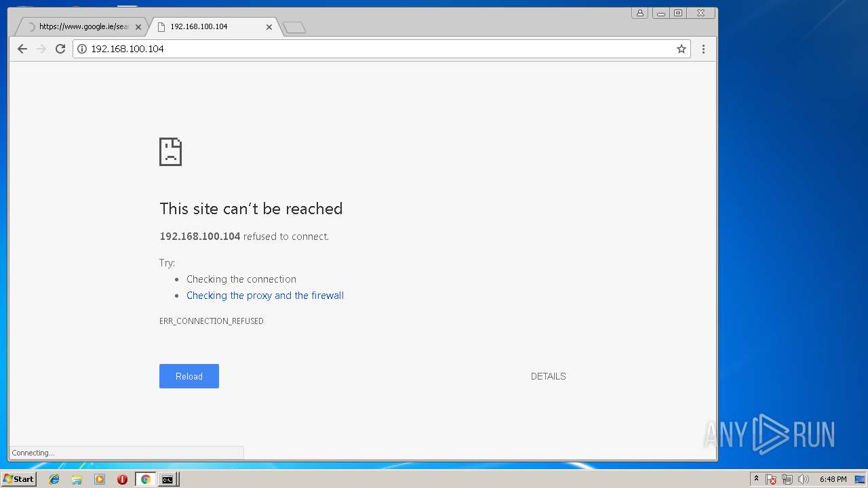The image size is (868, 488).
Task: Click the forward navigation arrow
Action: pyautogui.click(x=41, y=49)
